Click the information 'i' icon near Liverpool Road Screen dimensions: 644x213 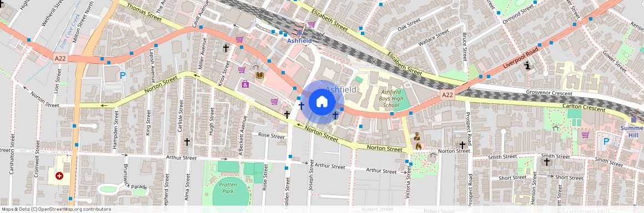point(527,65)
